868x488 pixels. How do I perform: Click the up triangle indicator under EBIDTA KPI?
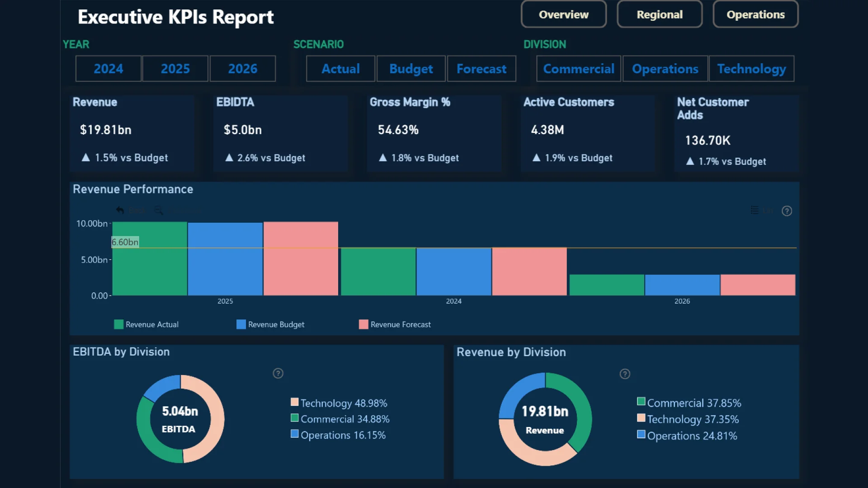(229, 157)
